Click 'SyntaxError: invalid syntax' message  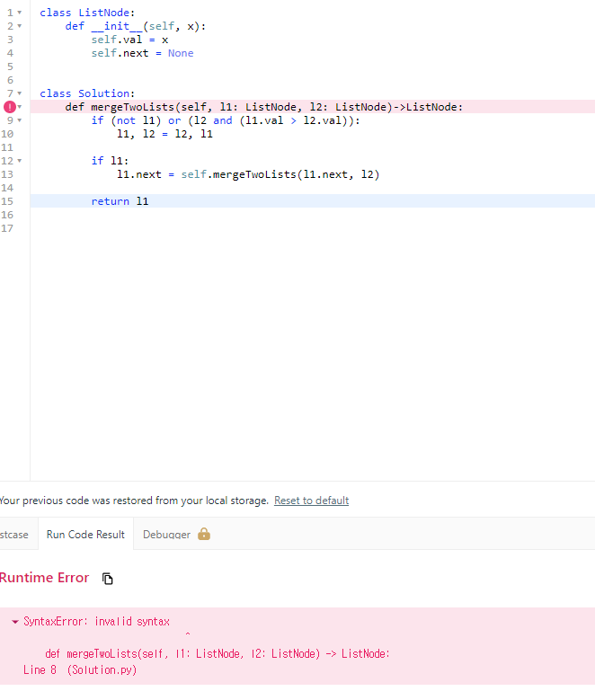[x=96, y=622]
